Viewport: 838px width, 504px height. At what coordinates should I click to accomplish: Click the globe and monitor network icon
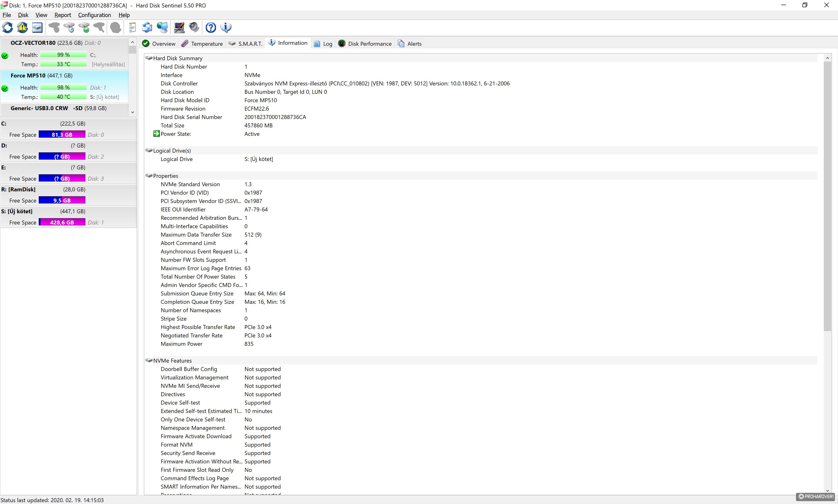[x=162, y=28]
